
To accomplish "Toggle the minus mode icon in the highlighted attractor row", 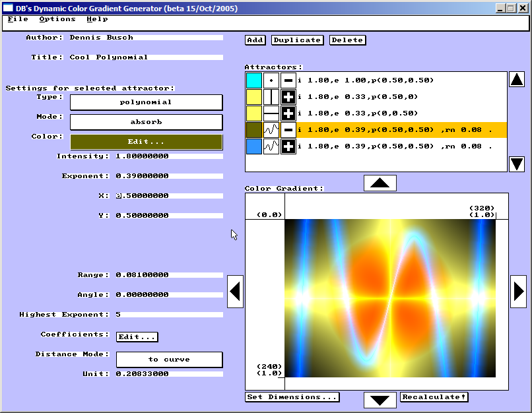I will pos(288,130).
